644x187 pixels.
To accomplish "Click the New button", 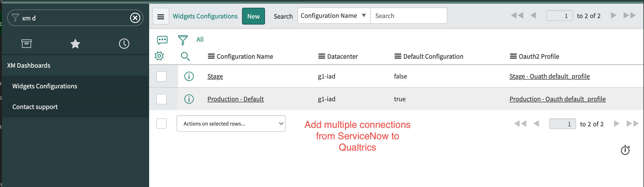I will tap(253, 16).
